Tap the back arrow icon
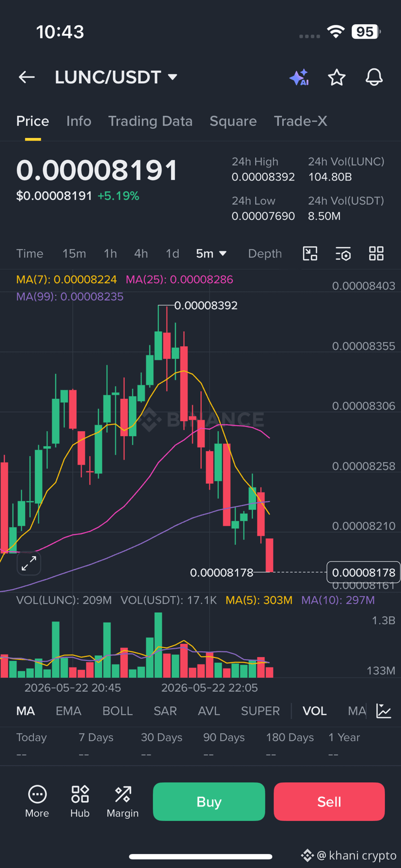Viewport: 401px width, 868px height. pos(27,77)
